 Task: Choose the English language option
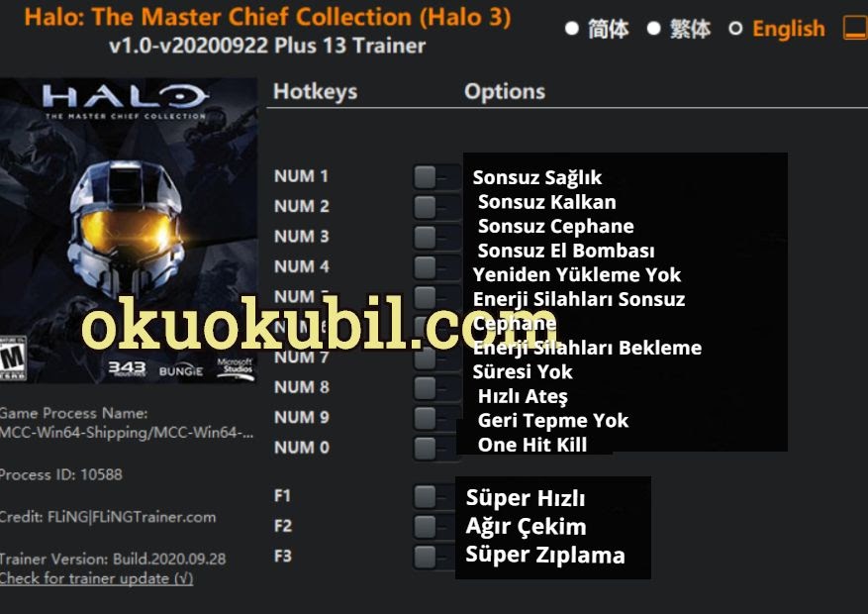[x=777, y=29]
